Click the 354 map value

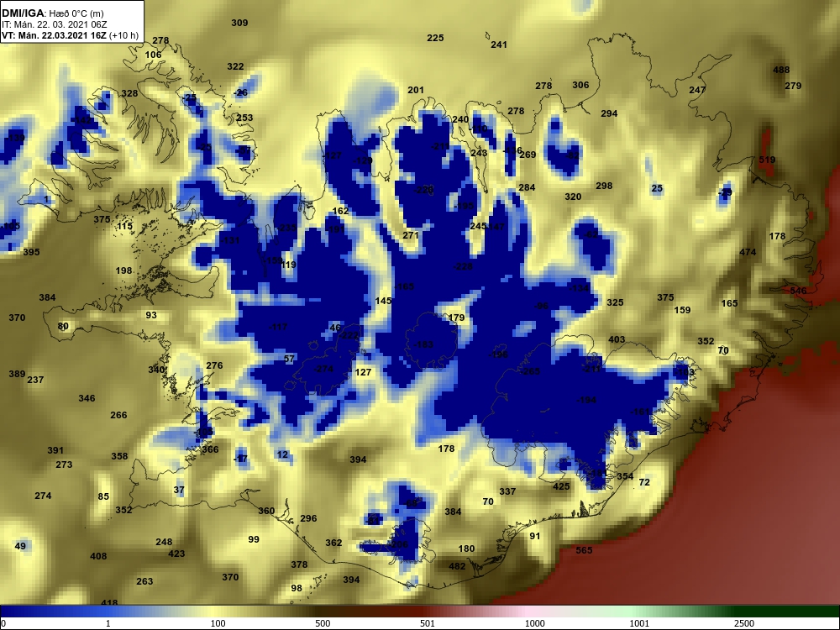[x=625, y=476]
